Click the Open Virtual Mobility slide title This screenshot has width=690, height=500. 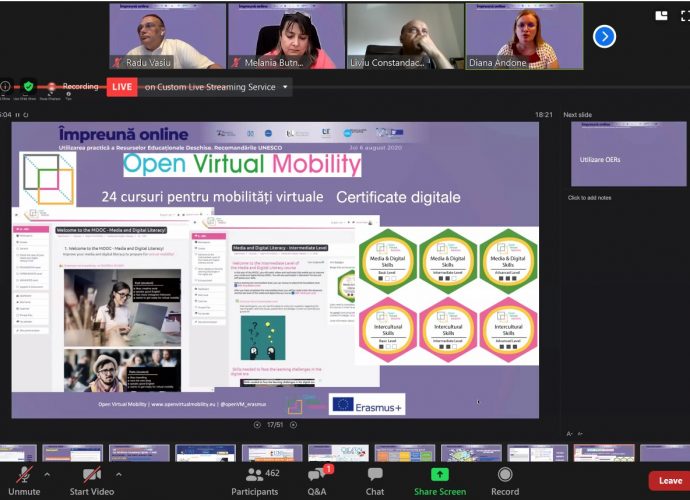(242, 164)
